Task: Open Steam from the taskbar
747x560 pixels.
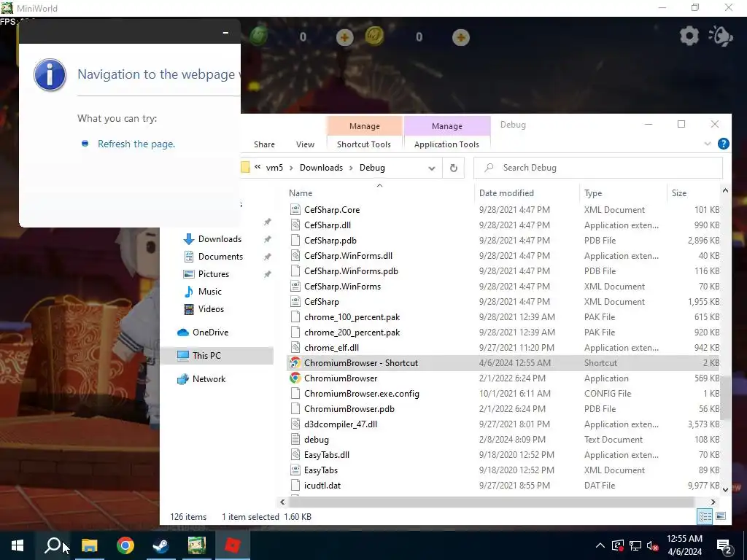Action: click(161, 545)
